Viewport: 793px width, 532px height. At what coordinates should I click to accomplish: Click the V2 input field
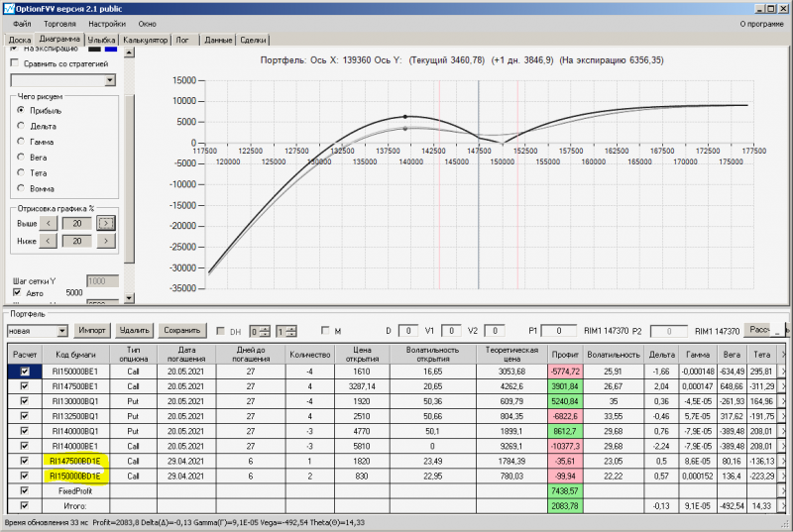coord(495,331)
